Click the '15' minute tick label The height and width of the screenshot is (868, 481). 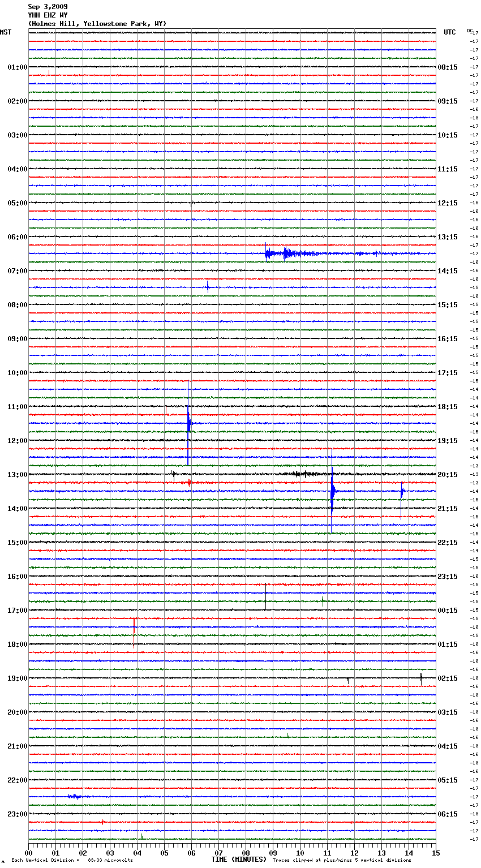[x=436, y=853]
